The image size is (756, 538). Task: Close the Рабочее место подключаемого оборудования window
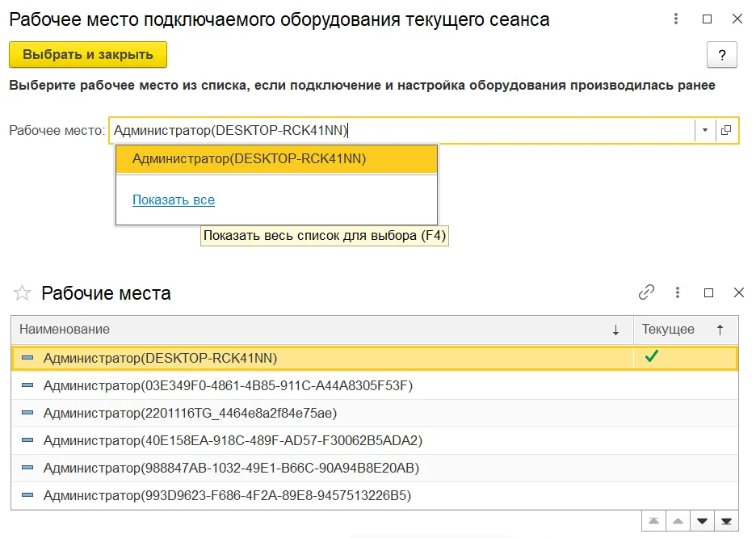[x=737, y=19]
